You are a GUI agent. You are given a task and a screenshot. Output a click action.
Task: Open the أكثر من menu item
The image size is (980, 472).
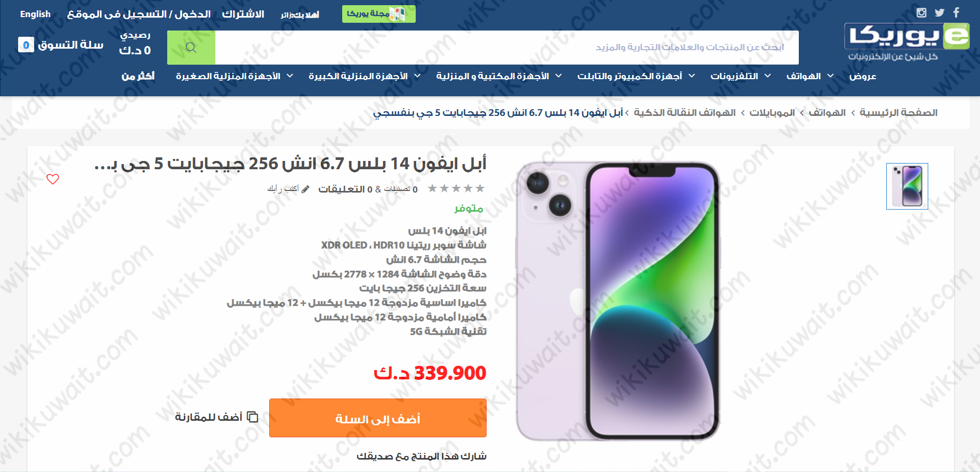click(138, 76)
